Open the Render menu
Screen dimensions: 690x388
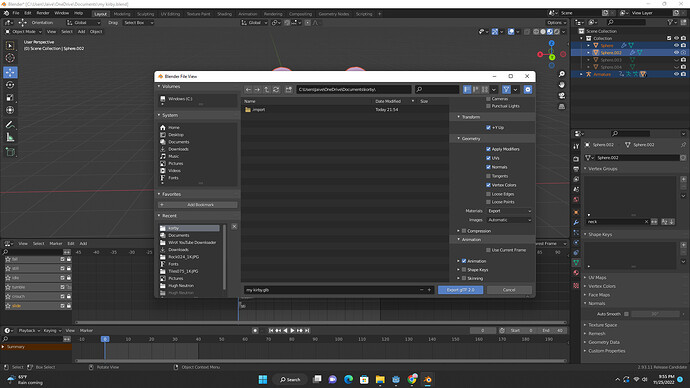[43, 13]
